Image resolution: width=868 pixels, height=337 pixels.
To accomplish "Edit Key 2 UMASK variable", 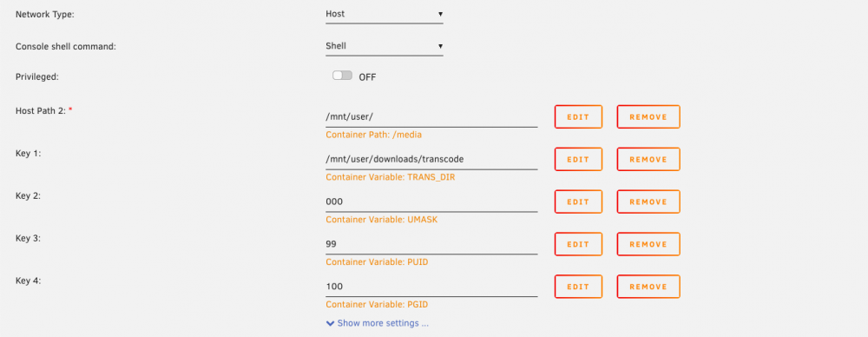I will point(578,202).
